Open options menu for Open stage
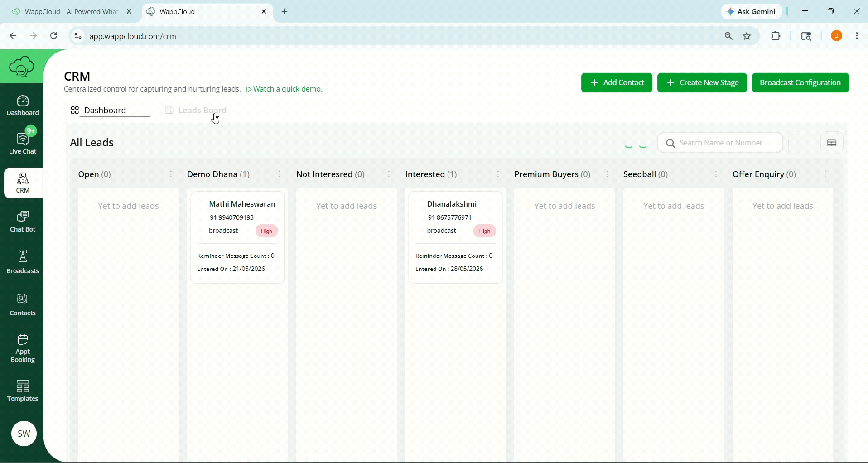The width and height of the screenshot is (868, 463). [x=171, y=174]
